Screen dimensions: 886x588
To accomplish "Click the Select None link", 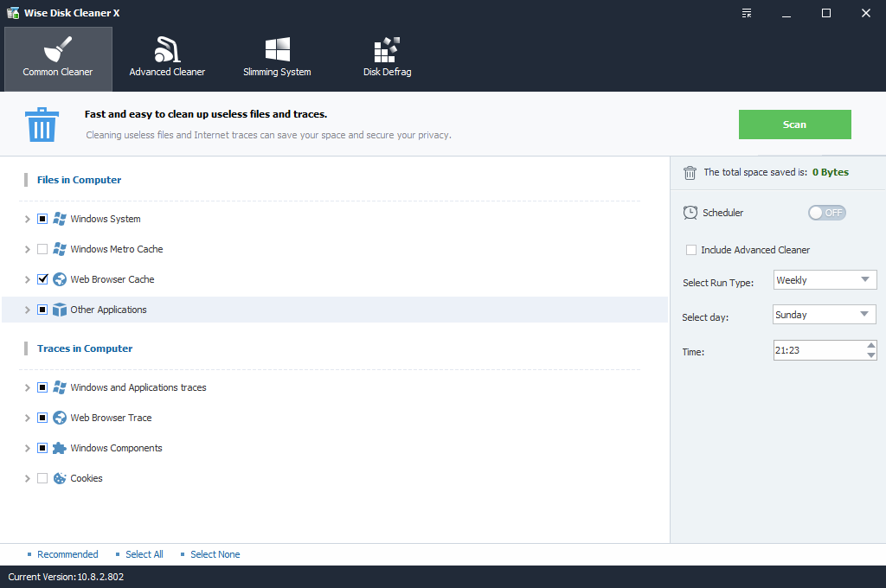I will tap(215, 554).
